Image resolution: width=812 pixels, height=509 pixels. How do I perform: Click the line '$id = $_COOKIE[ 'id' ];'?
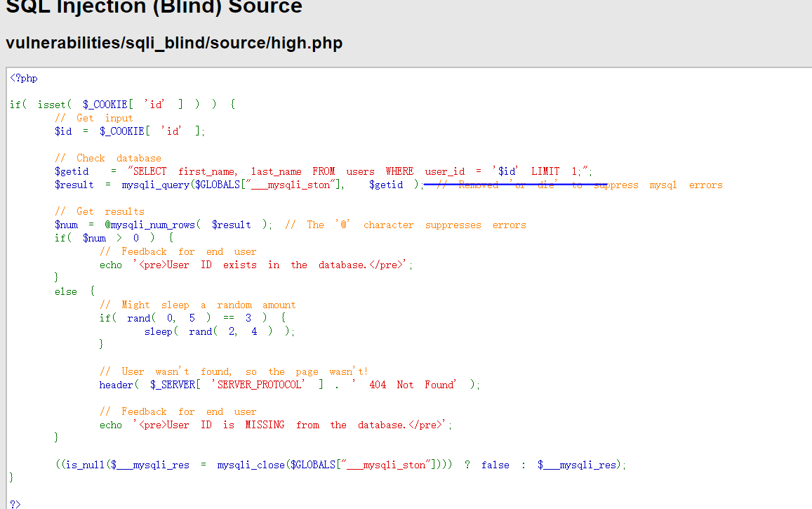(130, 131)
